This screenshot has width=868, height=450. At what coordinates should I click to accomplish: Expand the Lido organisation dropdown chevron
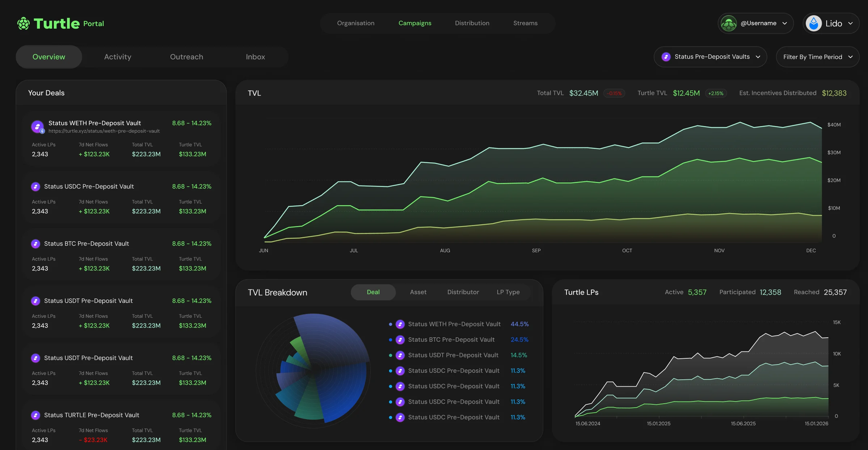[851, 24]
